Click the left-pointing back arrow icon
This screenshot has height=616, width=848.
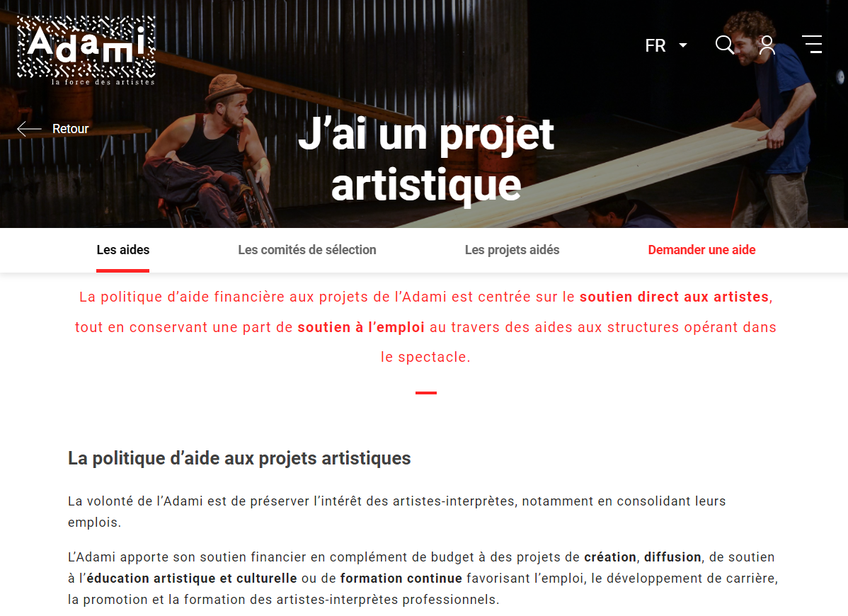pos(29,129)
